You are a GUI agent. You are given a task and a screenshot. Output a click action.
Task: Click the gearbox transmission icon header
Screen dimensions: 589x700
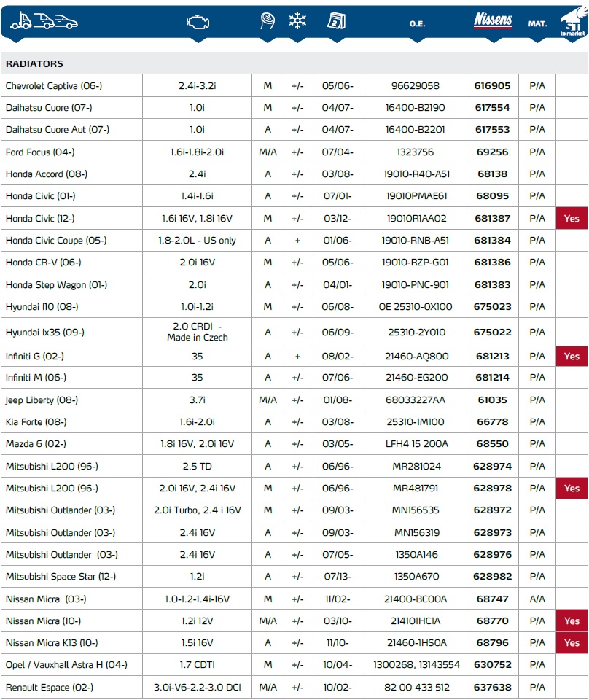tap(268, 22)
